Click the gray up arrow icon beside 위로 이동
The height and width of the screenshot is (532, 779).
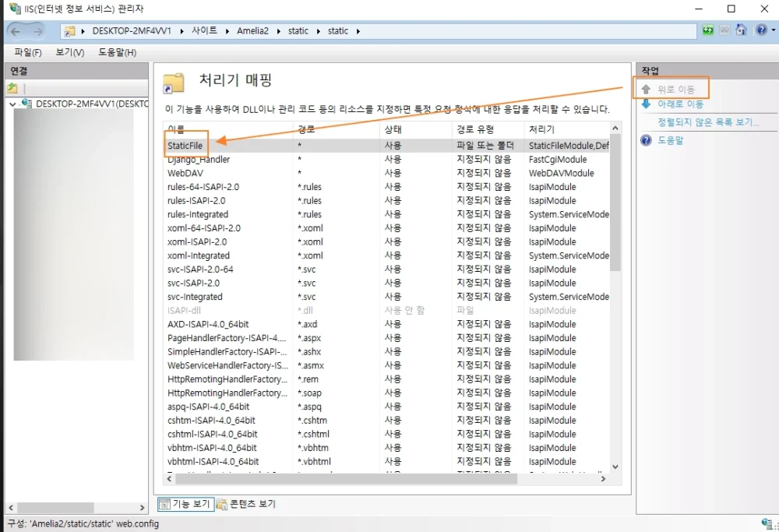[x=646, y=90]
